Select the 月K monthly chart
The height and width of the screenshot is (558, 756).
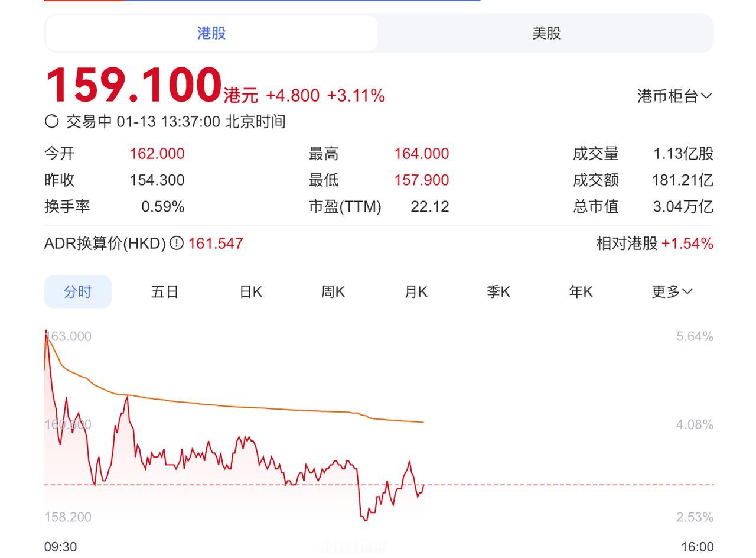tap(415, 291)
